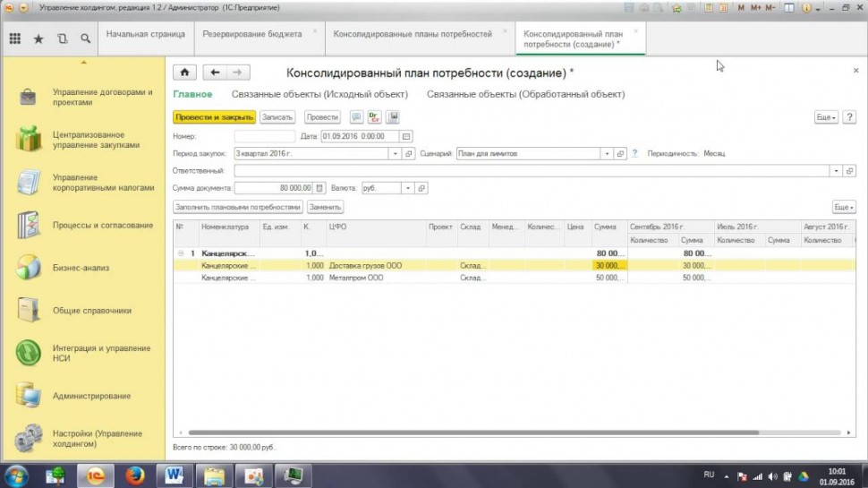Open Процессы и согласование section
This screenshot has height=488, width=868.
[x=102, y=225]
